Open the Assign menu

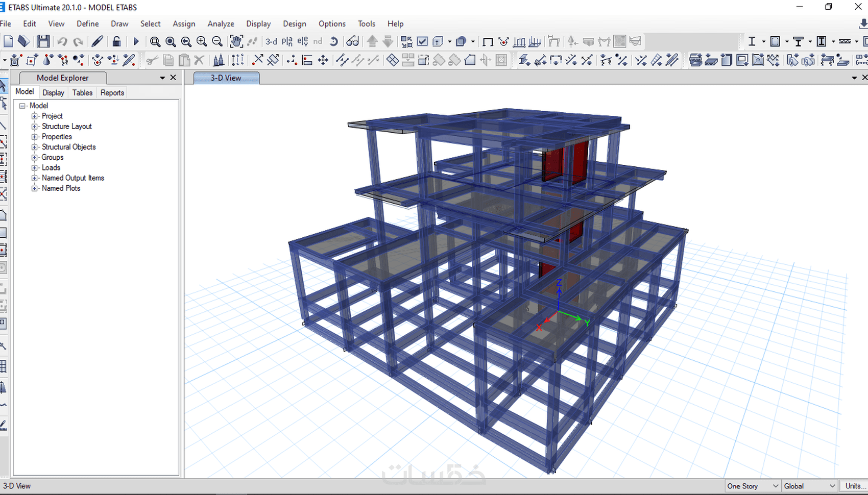[184, 23]
